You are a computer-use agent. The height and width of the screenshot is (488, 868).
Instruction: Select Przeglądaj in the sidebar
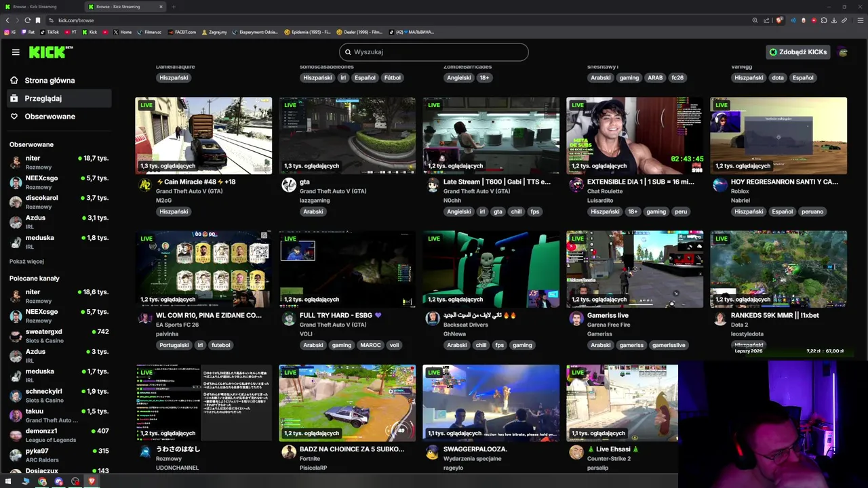[59, 98]
